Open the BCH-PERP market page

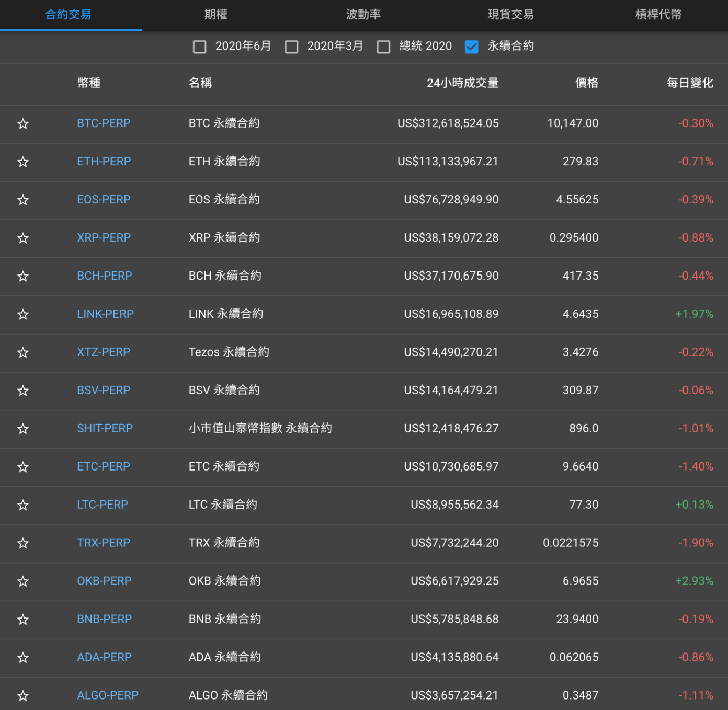point(105,277)
